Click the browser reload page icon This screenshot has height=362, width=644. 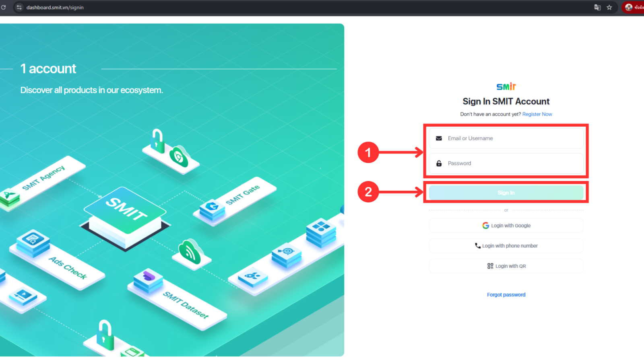(4, 7)
